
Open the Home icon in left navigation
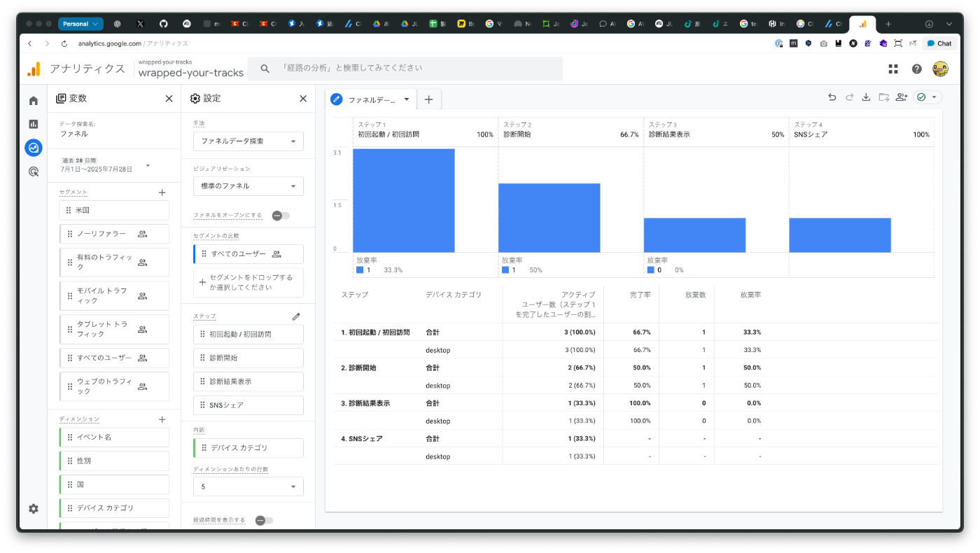(x=33, y=100)
